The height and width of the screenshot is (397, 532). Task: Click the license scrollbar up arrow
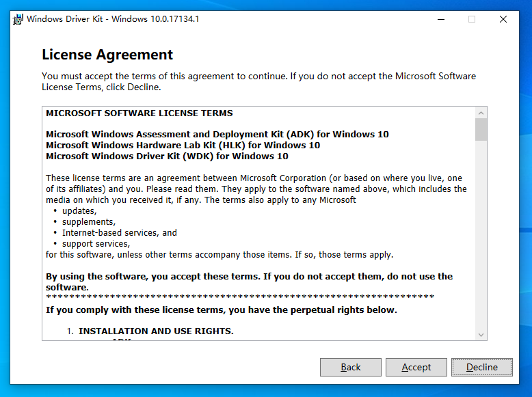481,113
